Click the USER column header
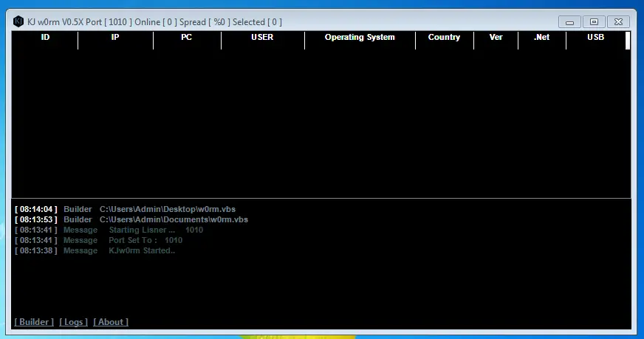Viewport: 644px width, 339px height. point(262,38)
